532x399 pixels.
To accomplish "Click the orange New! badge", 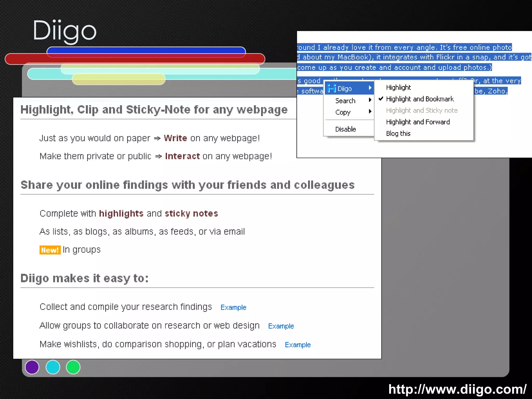I will pyautogui.click(x=50, y=250).
